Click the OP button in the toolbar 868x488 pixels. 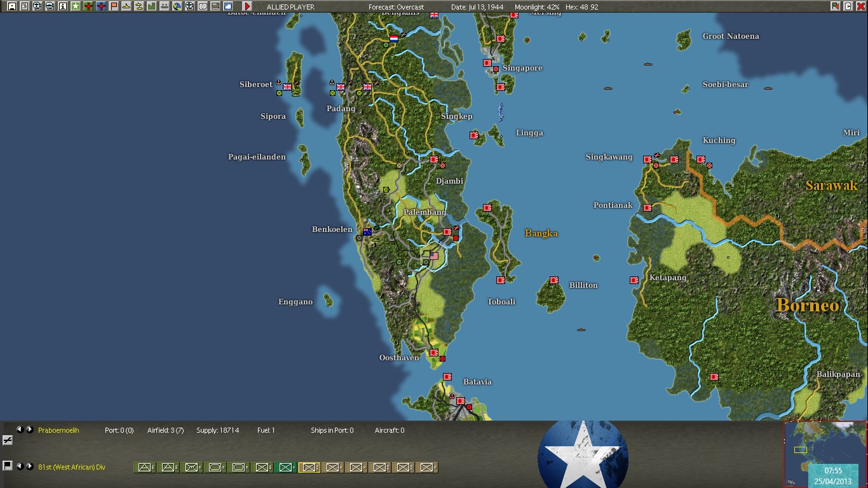203,6
